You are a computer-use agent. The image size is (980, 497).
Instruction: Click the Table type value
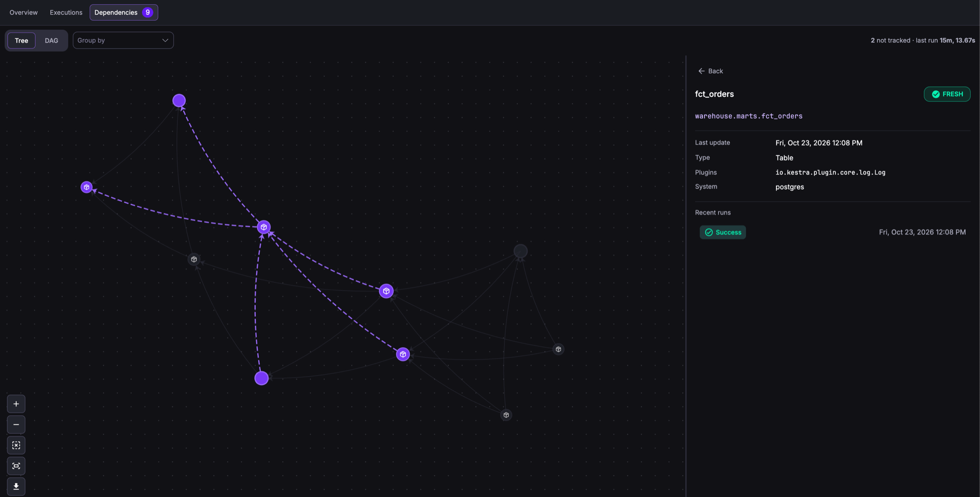(784, 158)
